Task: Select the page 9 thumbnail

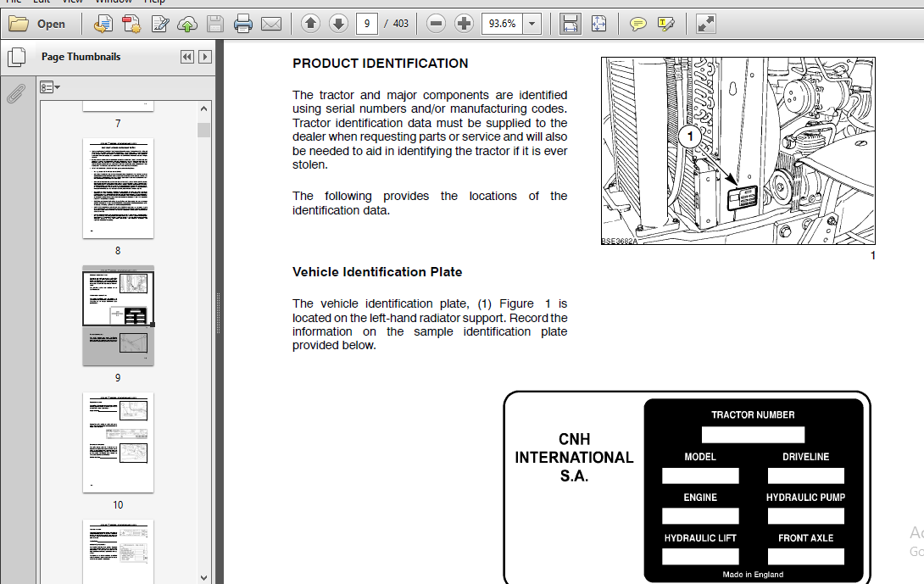Action: pos(118,315)
